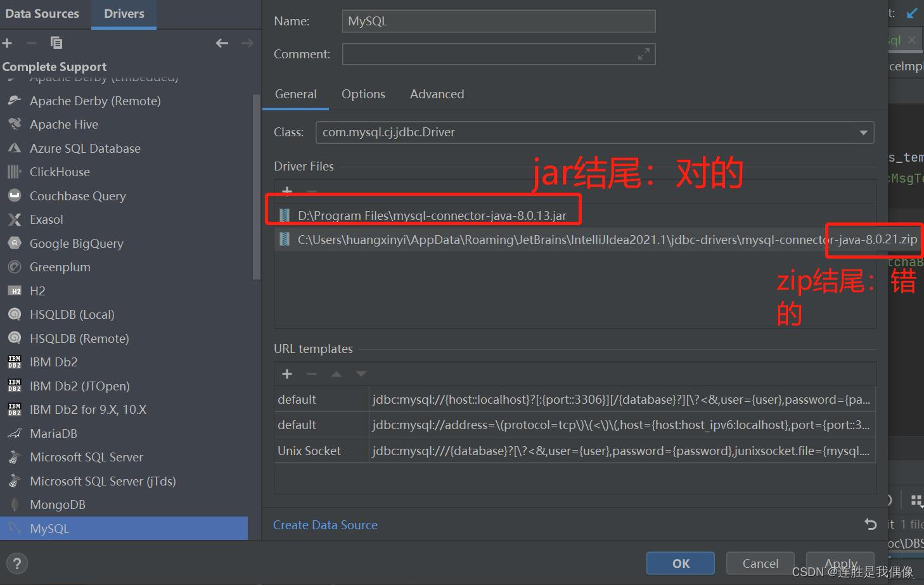Select HSQLDB (Remote) driver
This screenshot has width=924, height=585.
click(124, 338)
